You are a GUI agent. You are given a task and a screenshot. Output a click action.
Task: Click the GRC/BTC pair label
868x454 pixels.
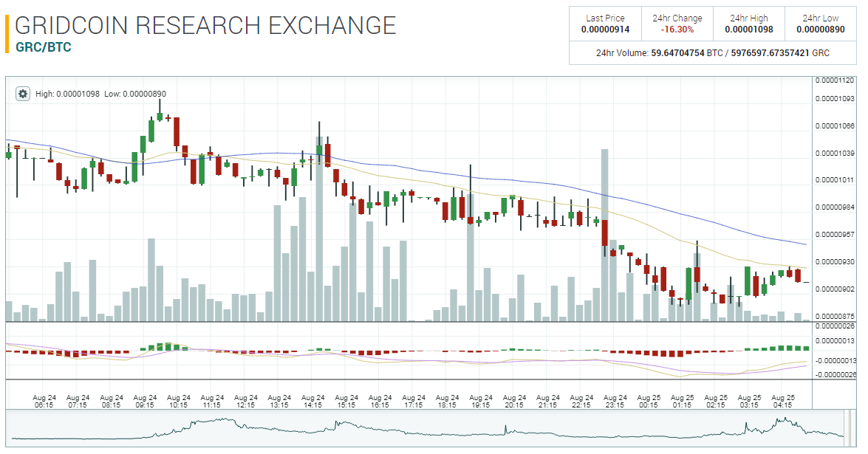[x=44, y=47]
